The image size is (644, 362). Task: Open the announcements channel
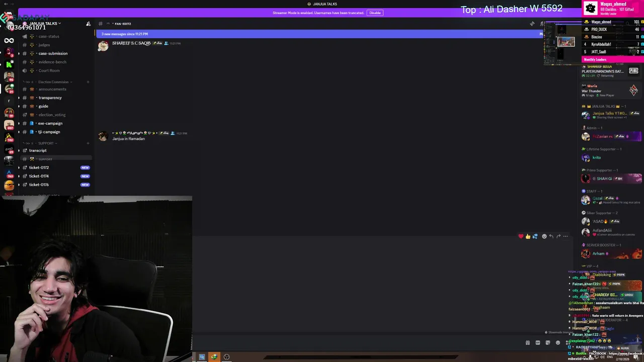click(52, 89)
